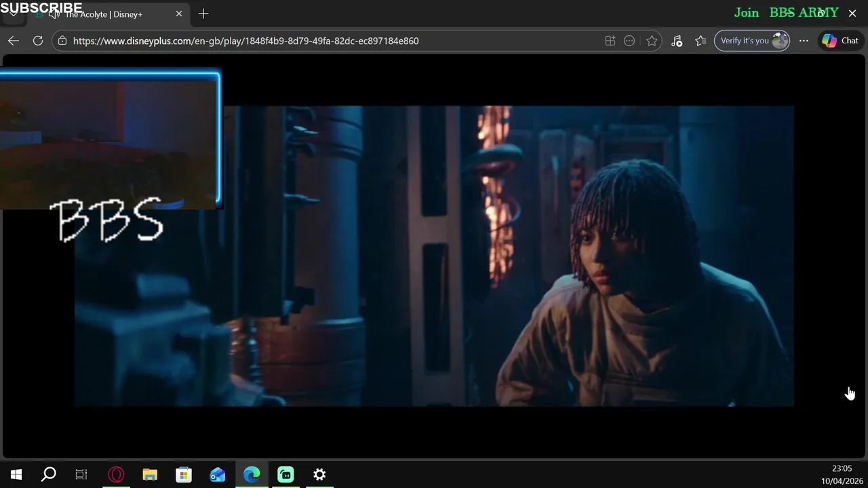Open the circled dots icon in the address bar
Viewport: 868px width, 488px height.
(x=629, y=41)
